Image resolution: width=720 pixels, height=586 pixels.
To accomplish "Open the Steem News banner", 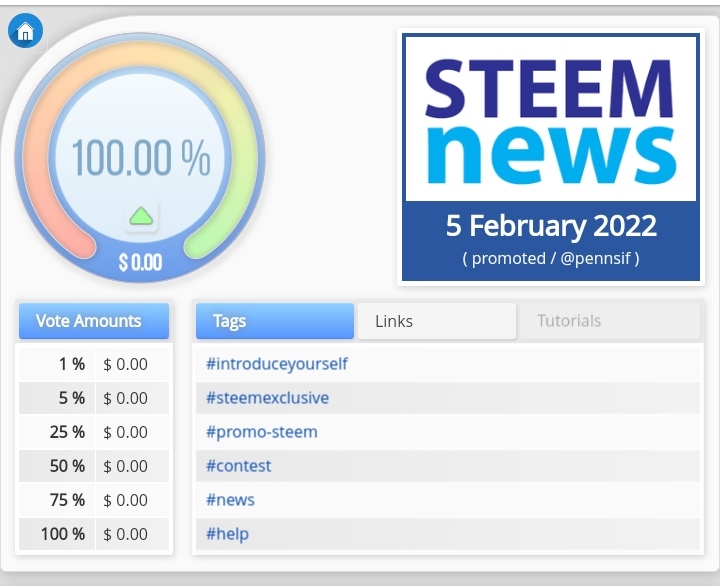I will [551, 157].
